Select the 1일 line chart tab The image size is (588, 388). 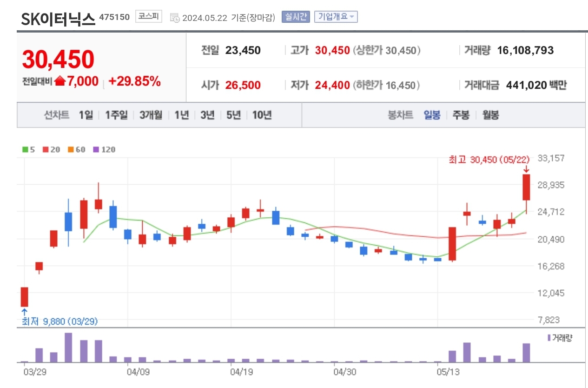click(x=86, y=115)
